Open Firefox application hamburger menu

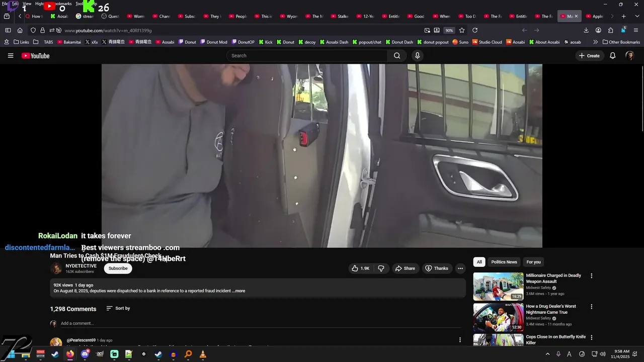[635, 30]
